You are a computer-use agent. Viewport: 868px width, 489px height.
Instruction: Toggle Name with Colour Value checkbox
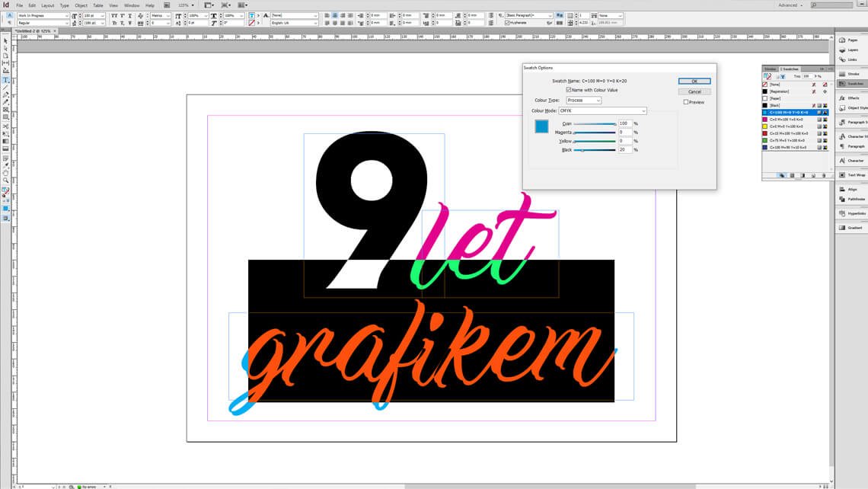tap(569, 90)
